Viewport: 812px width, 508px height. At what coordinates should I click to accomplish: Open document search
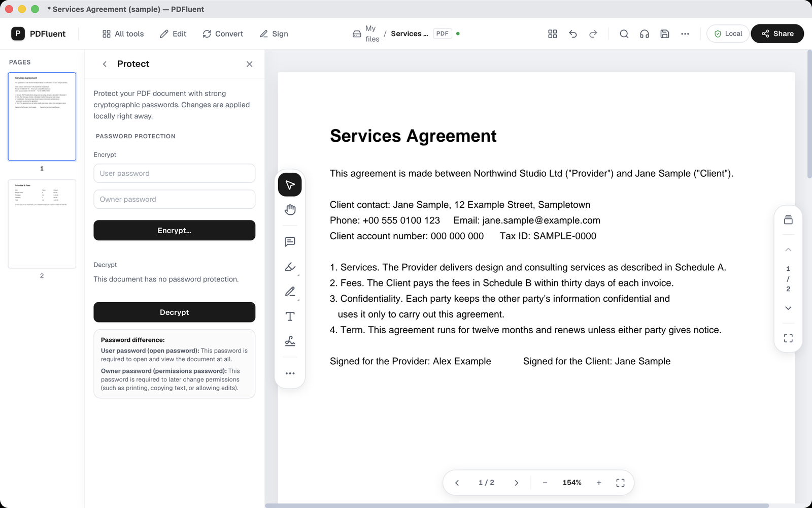(x=624, y=34)
